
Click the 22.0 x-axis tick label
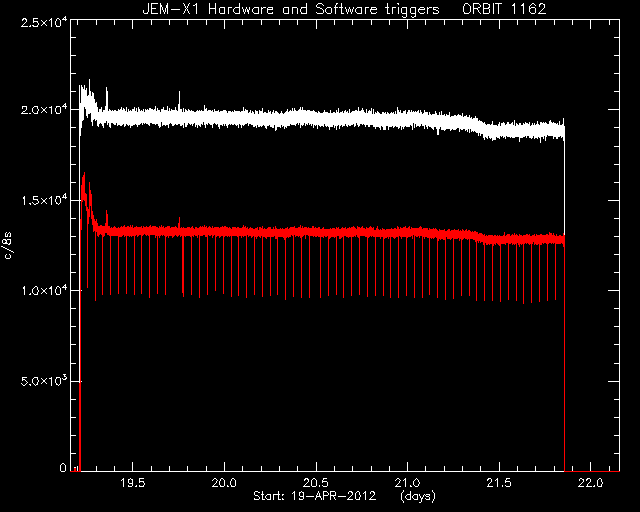click(591, 483)
